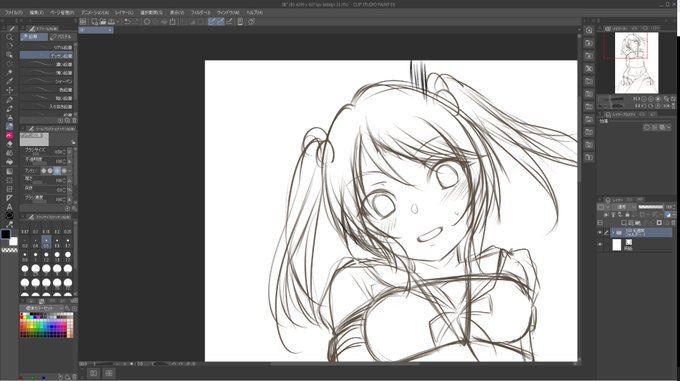The width and height of the screenshot is (680, 381).
Task: Select the シャーペン sub tool
Action: pyautogui.click(x=46, y=81)
